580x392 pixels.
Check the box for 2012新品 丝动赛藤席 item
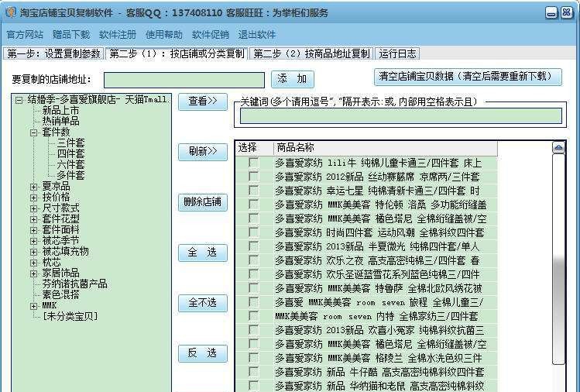[x=254, y=177]
